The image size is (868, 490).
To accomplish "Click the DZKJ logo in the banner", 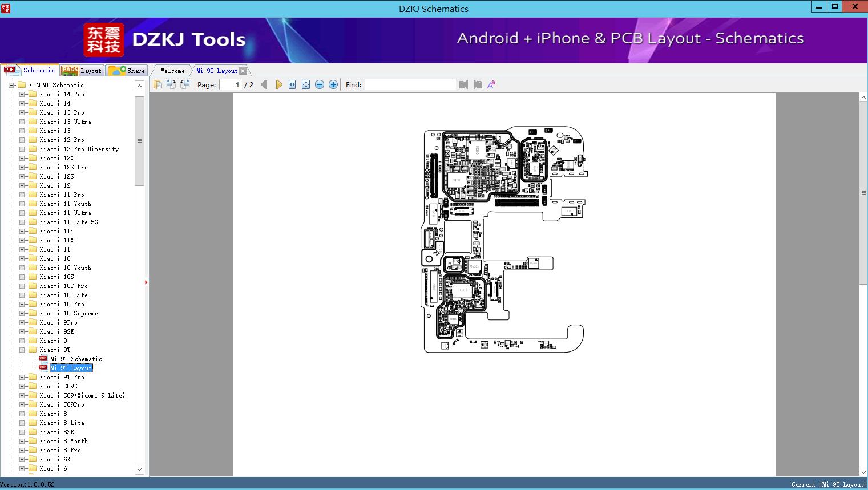I will point(104,39).
